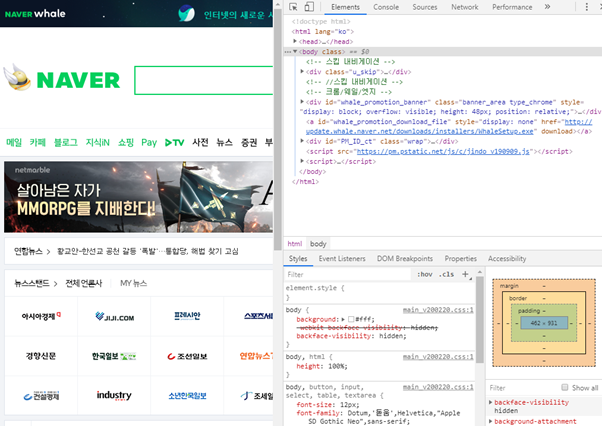Image resolution: width=602 pixels, height=426 pixels.
Task: Click the whale browser round icon
Action: pos(187,13)
